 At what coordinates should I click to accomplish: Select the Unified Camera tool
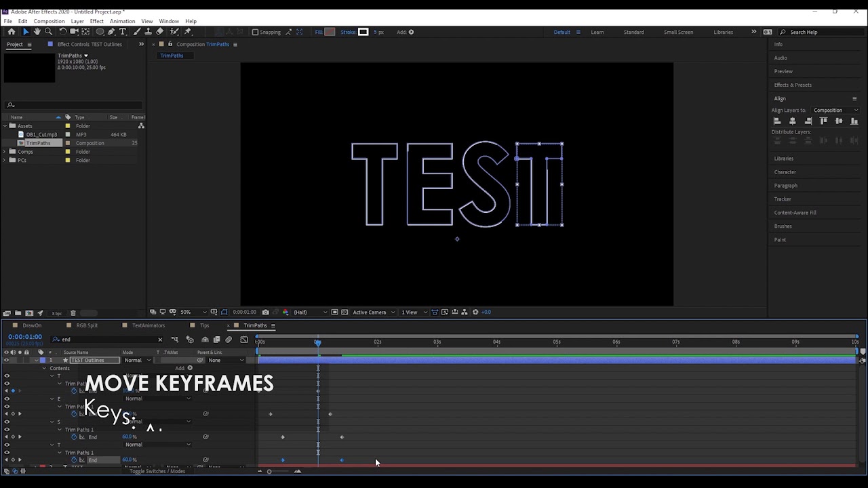[x=74, y=32]
